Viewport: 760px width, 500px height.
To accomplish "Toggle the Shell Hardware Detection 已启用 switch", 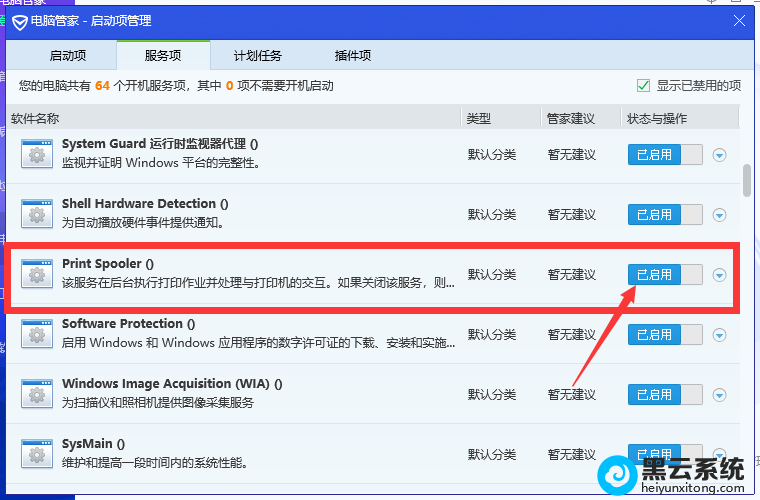I will click(665, 215).
